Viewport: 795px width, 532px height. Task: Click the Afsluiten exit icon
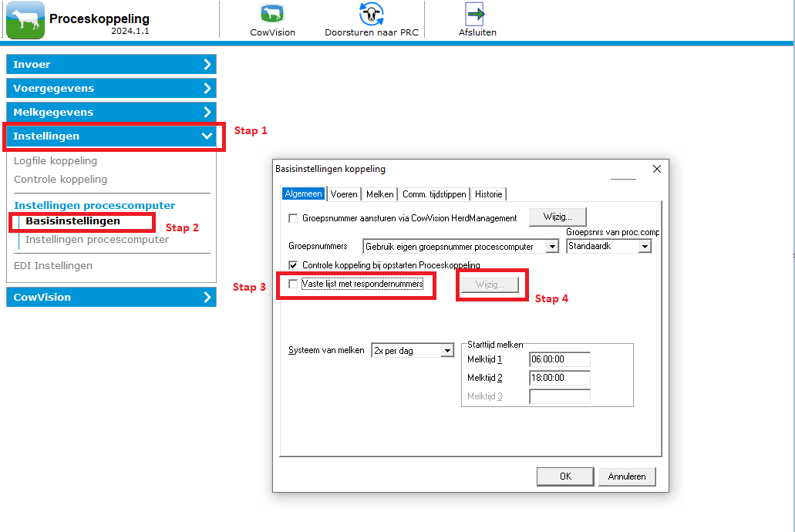(x=477, y=20)
